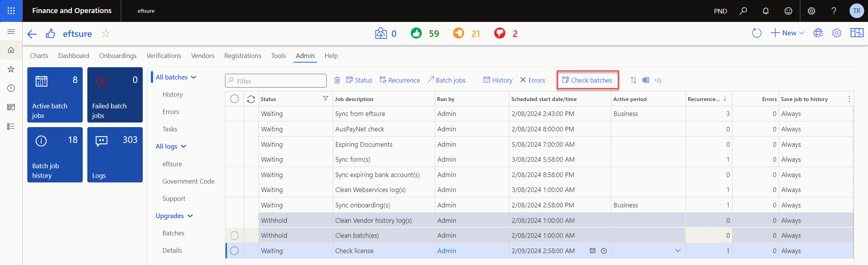This screenshot has height=265, width=868.
Task: Show notifications bell
Action: (766, 11)
